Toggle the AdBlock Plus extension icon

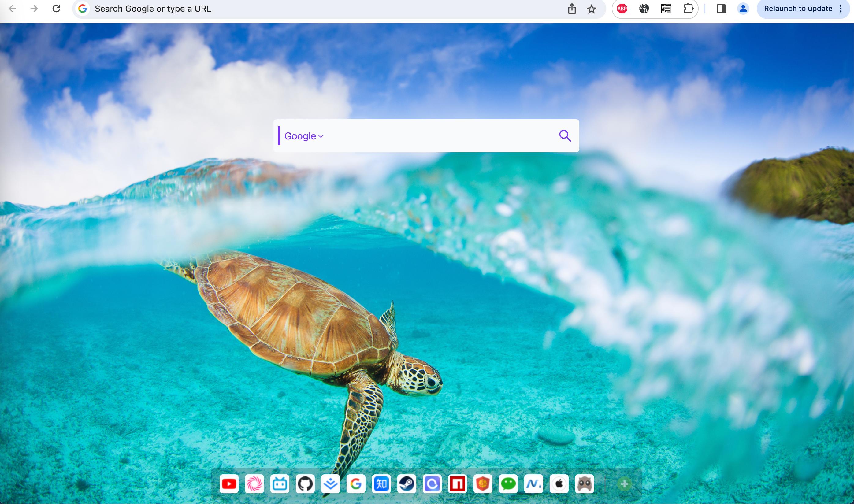pos(622,9)
